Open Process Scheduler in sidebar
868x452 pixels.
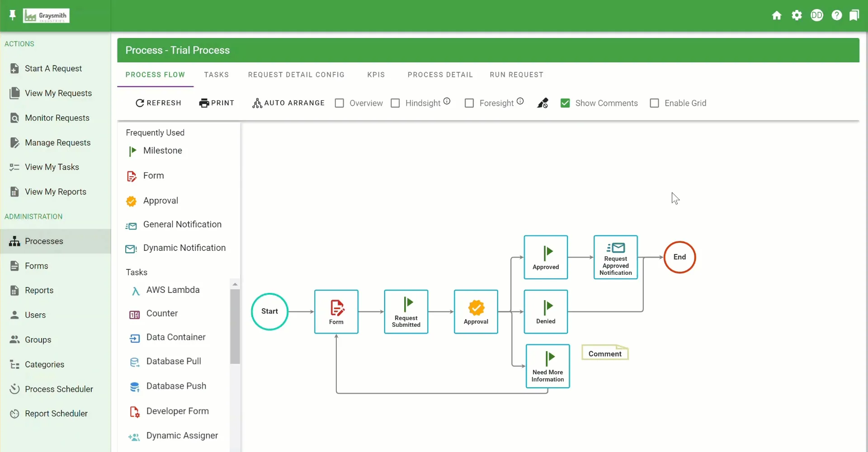point(59,389)
